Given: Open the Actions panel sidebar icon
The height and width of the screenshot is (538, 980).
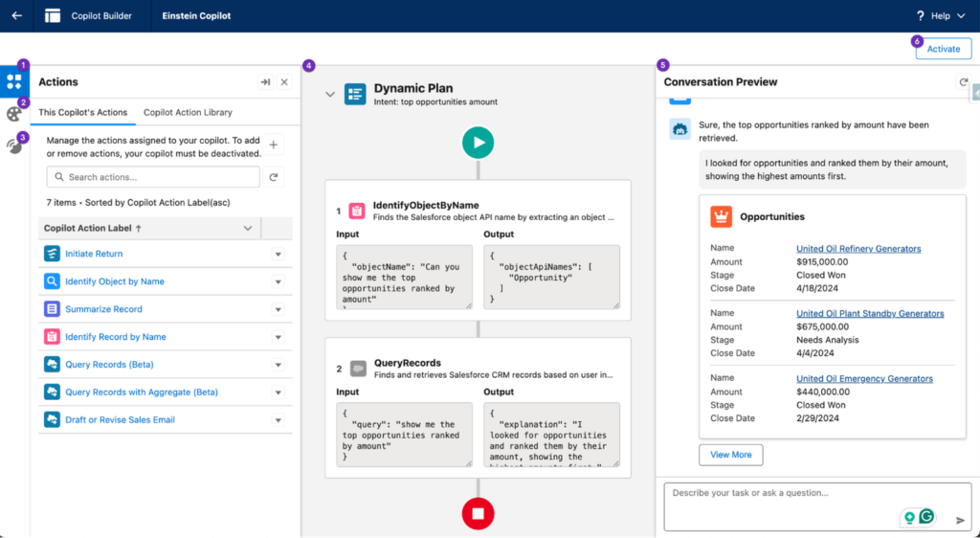Looking at the screenshot, I should [14, 82].
